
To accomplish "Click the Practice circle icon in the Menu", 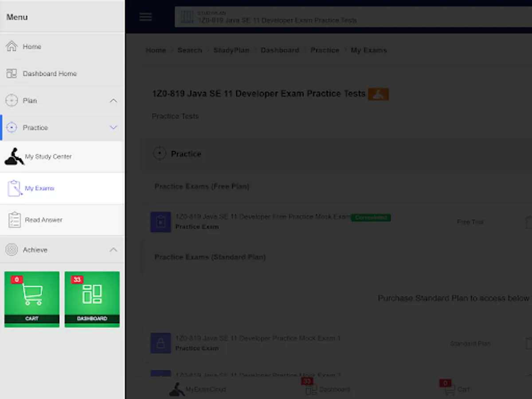I will [x=12, y=128].
